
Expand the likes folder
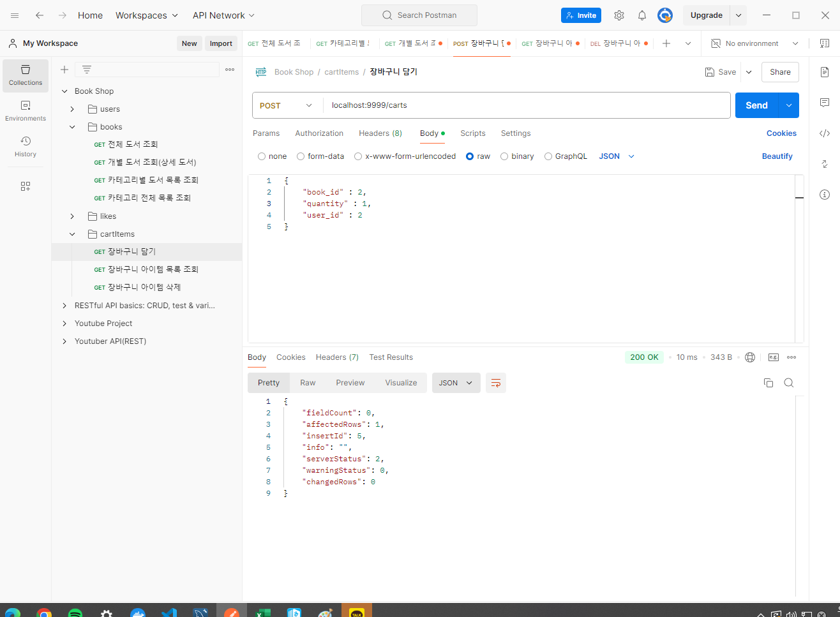pyautogui.click(x=72, y=216)
